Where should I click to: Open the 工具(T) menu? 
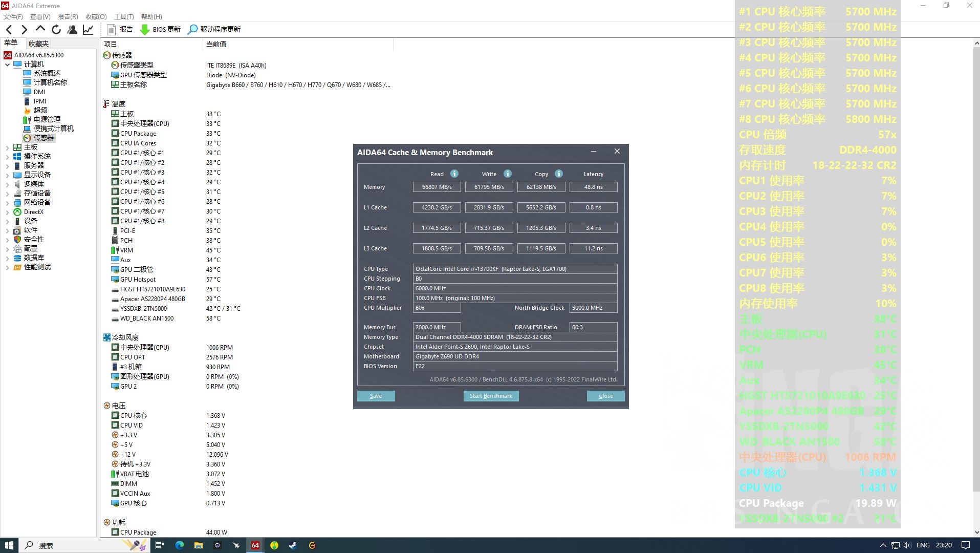pyautogui.click(x=124, y=17)
